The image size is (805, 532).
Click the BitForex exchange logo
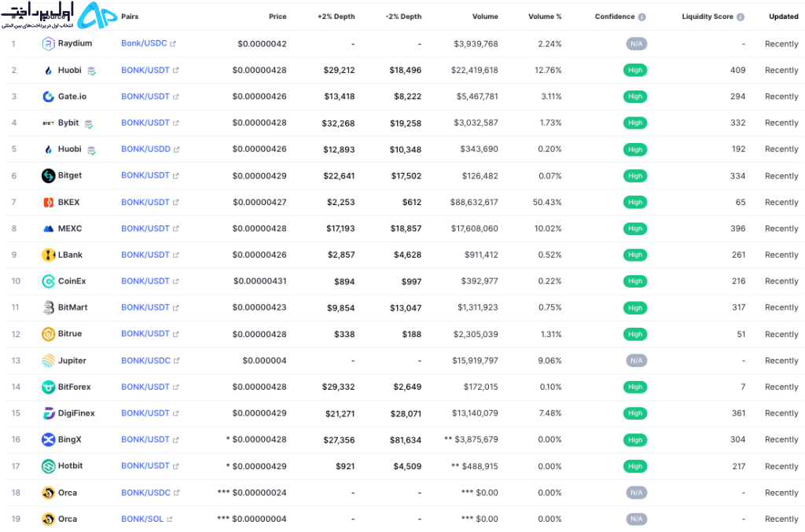(48, 387)
